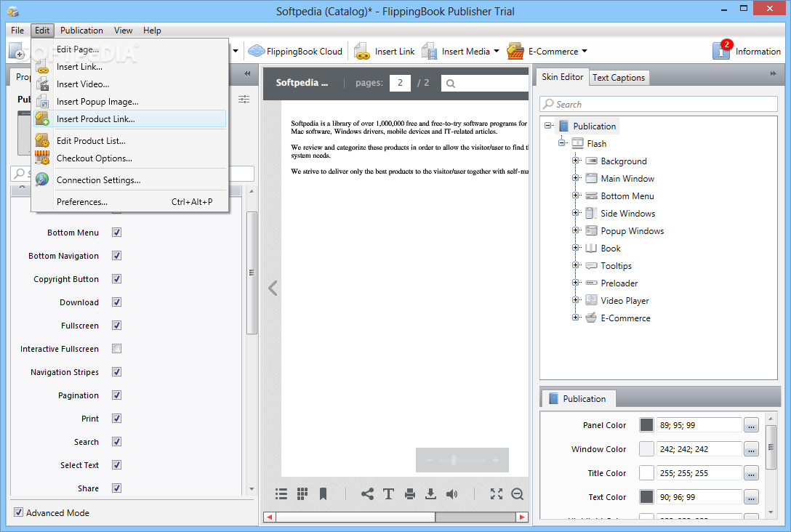Collapse right panel with double-arrow icon
This screenshot has height=532, width=791.
pyautogui.click(x=774, y=73)
